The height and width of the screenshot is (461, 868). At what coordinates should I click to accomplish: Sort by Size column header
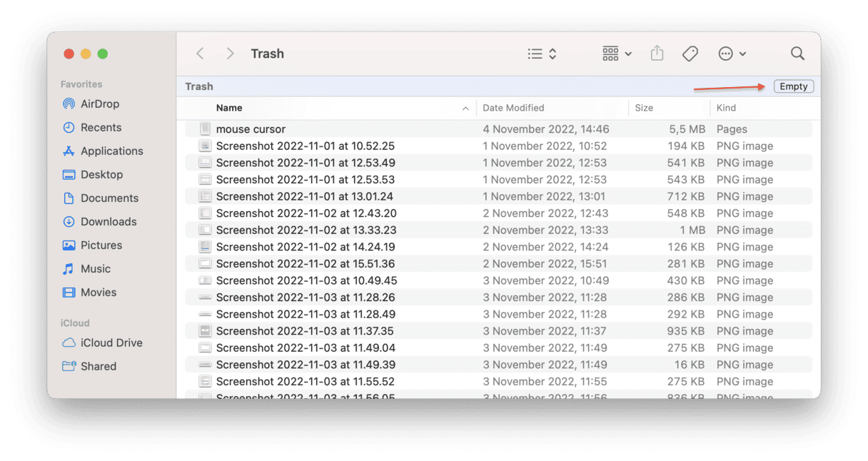[x=644, y=108]
